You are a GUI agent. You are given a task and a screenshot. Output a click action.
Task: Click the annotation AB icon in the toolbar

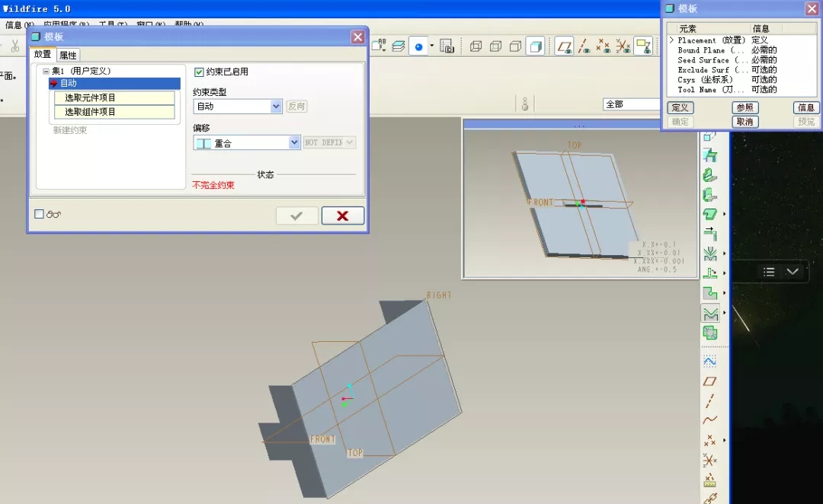[x=379, y=46]
